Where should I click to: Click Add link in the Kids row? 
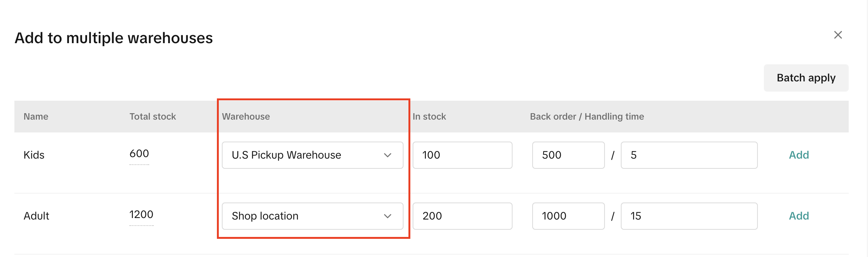click(799, 155)
